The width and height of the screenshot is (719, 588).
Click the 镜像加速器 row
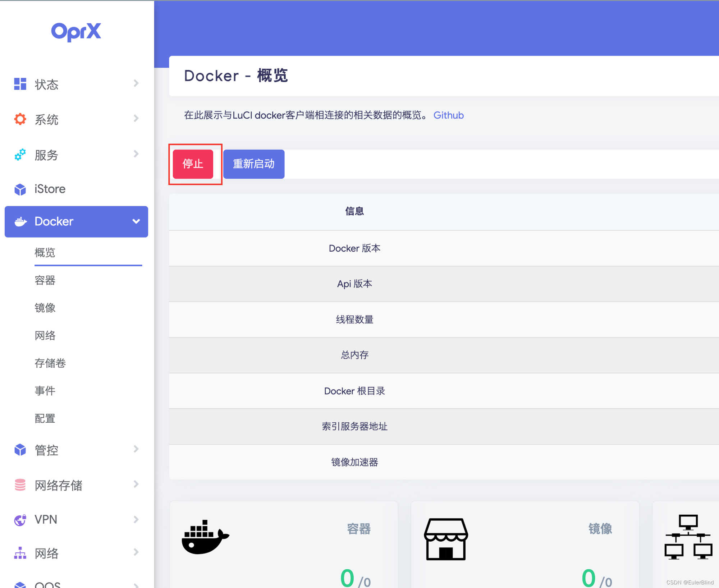click(x=444, y=462)
